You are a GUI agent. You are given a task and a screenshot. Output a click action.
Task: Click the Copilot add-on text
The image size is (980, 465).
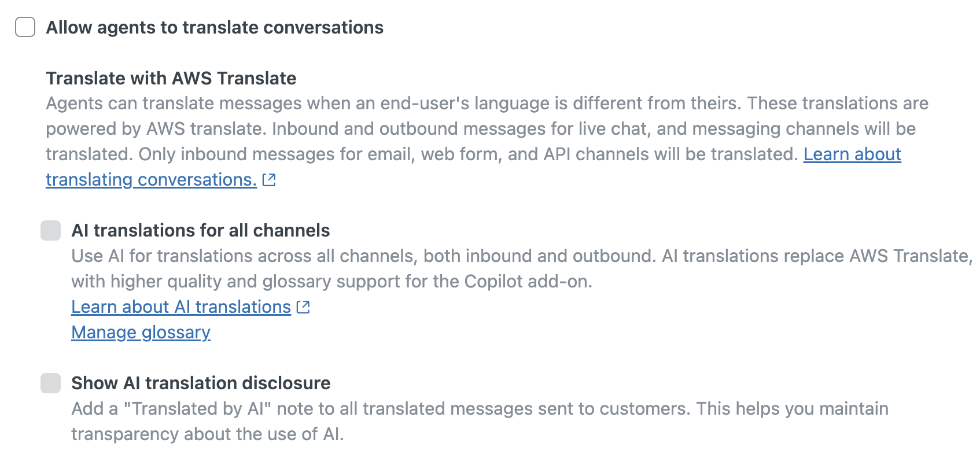(528, 282)
